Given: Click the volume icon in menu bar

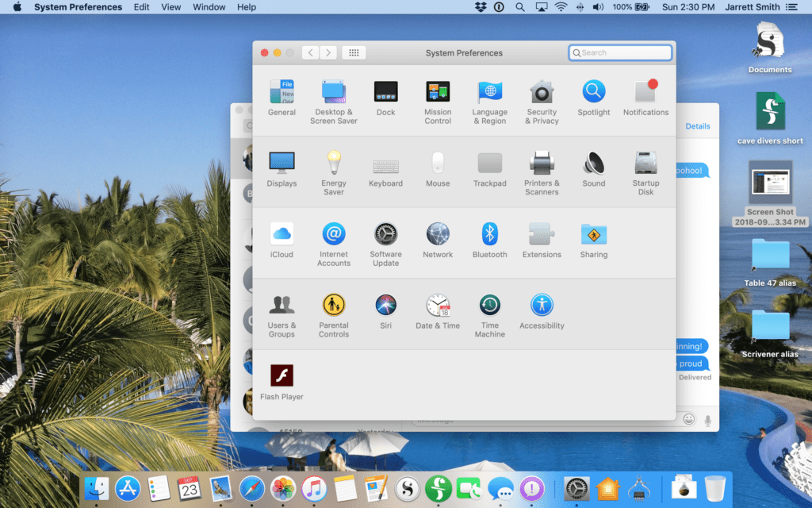Looking at the screenshot, I should [598, 6].
